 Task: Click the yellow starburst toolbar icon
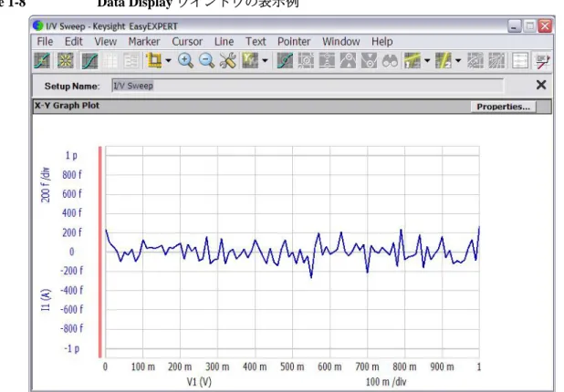tap(65, 60)
